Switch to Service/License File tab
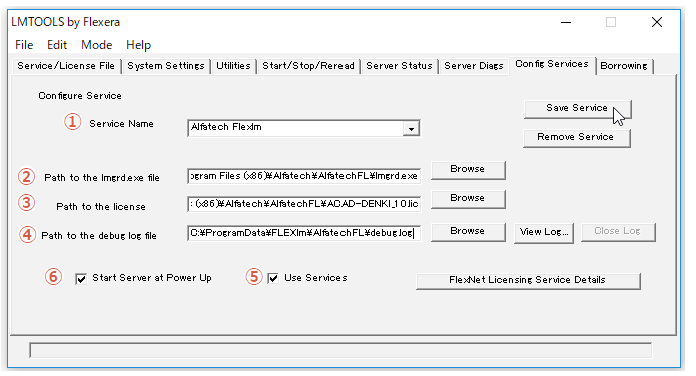The height and width of the screenshot is (376, 696). click(x=66, y=66)
